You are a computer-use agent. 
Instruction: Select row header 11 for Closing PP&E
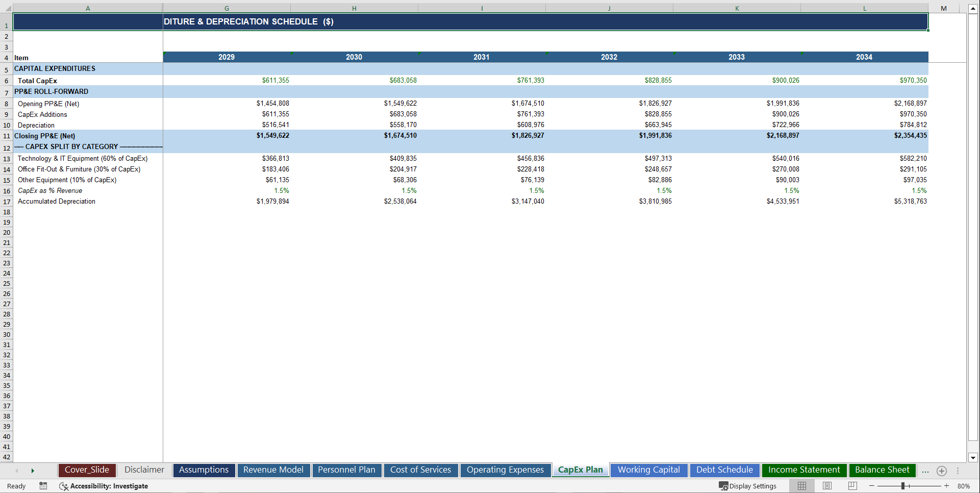click(7, 136)
